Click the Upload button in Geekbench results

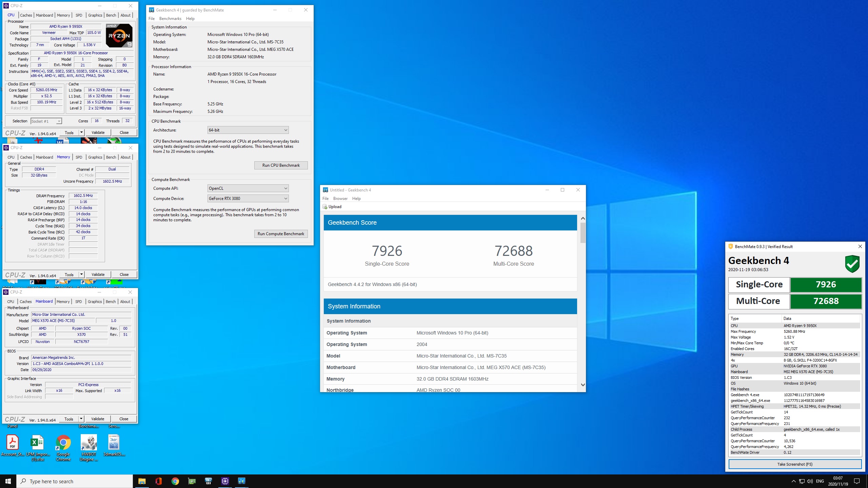[332, 207]
